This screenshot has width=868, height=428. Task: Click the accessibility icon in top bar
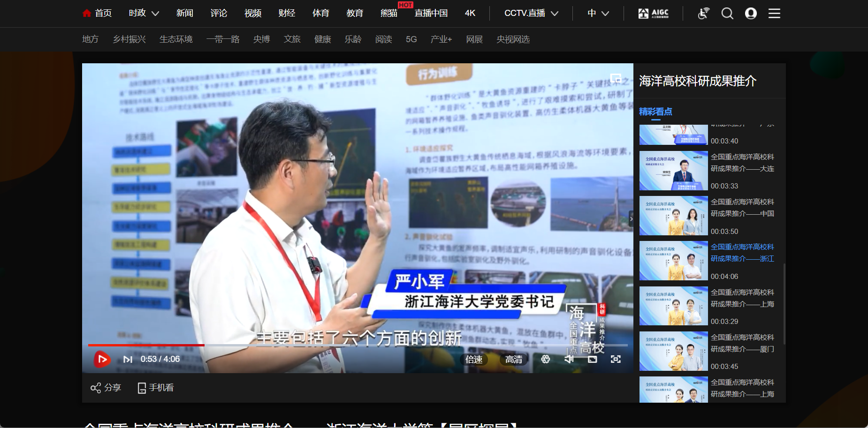point(703,14)
